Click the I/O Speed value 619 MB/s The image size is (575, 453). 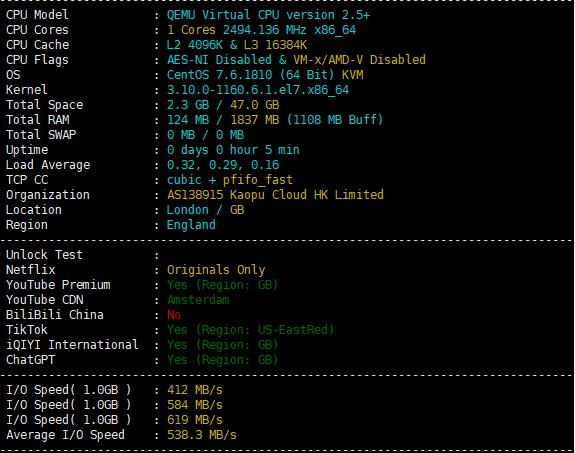click(195, 420)
